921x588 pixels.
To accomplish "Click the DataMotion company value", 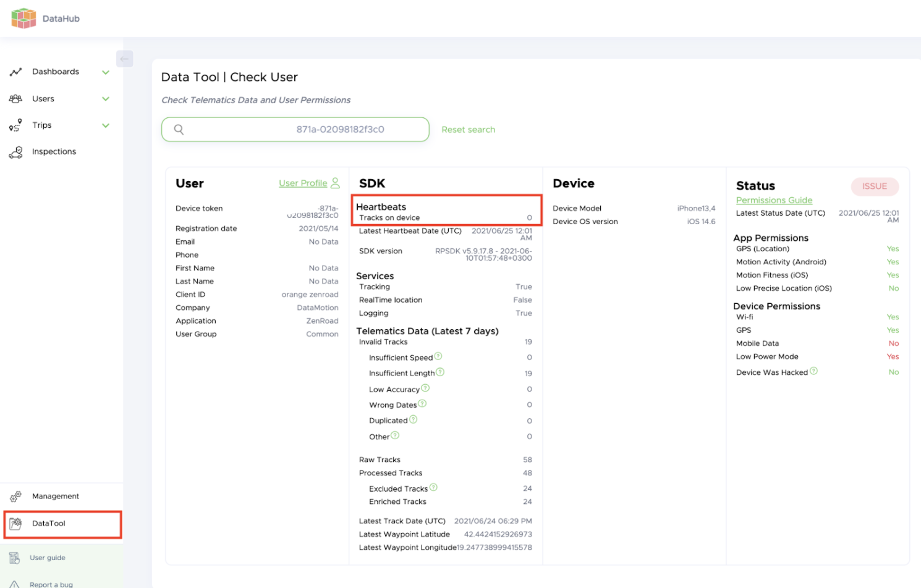I will tap(318, 308).
